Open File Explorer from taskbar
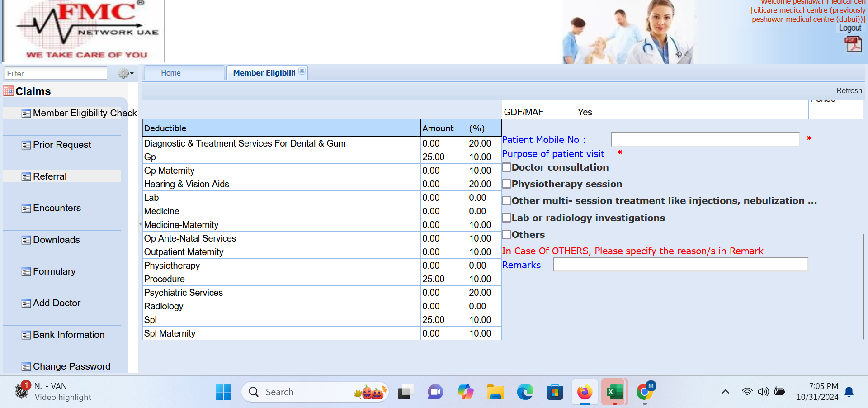The height and width of the screenshot is (408, 868). (x=495, y=392)
